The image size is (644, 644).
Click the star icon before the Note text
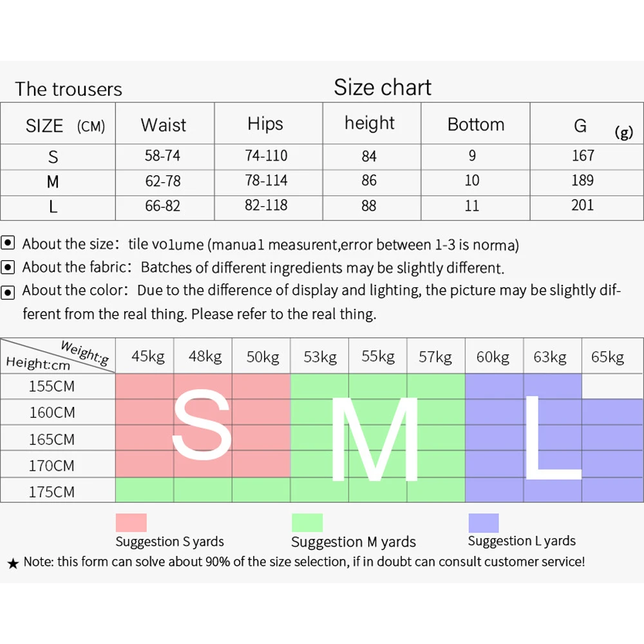(13, 563)
